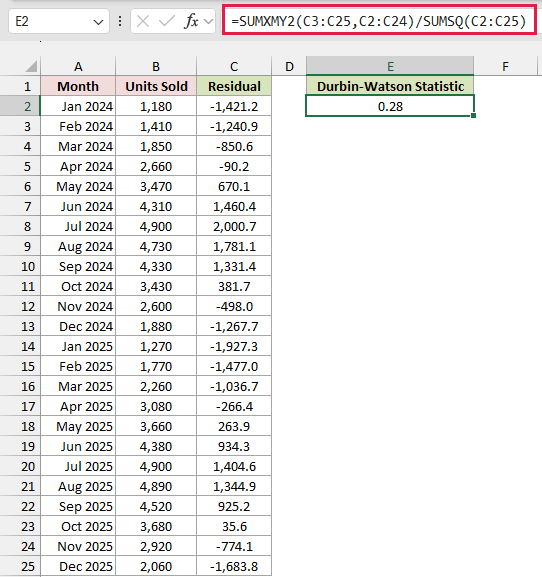
Task: Click the Dec 2025 cell
Action: pyautogui.click(x=78, y=566)
